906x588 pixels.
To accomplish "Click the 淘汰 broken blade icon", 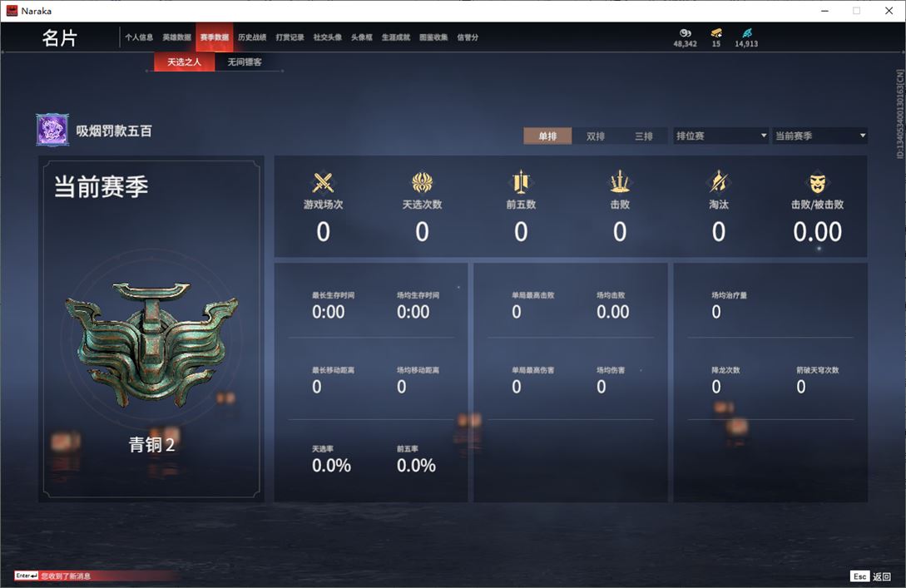I will coord(718,182).
